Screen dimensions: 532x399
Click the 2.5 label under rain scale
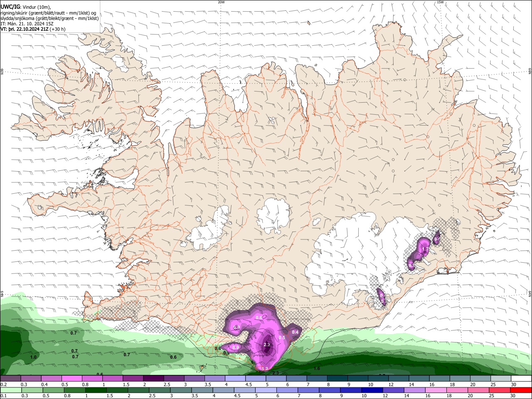tap(153, 396)
